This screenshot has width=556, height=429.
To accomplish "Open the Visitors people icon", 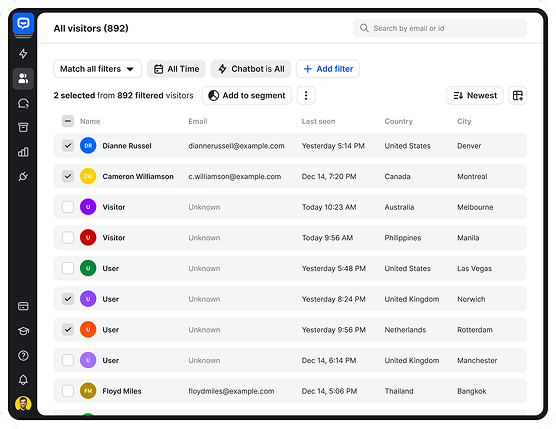I will click(23, 78).
